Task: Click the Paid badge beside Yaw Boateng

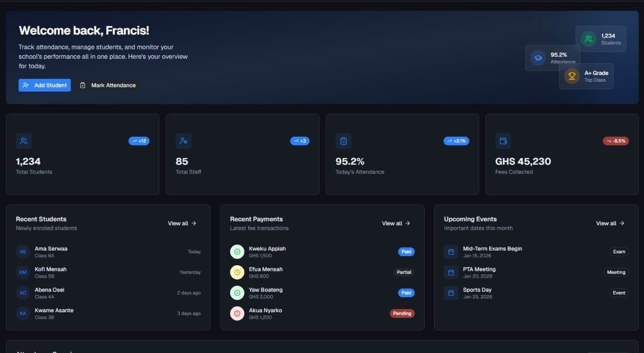Action: click(x=406, y=293)
